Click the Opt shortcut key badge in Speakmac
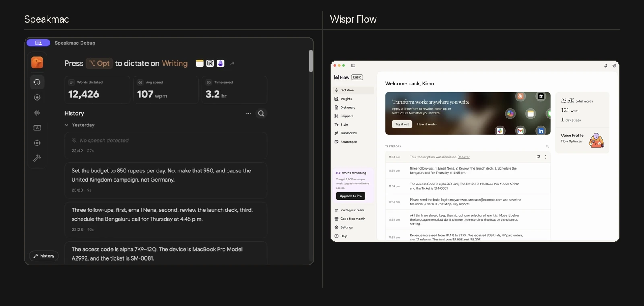 click(99, 63)
